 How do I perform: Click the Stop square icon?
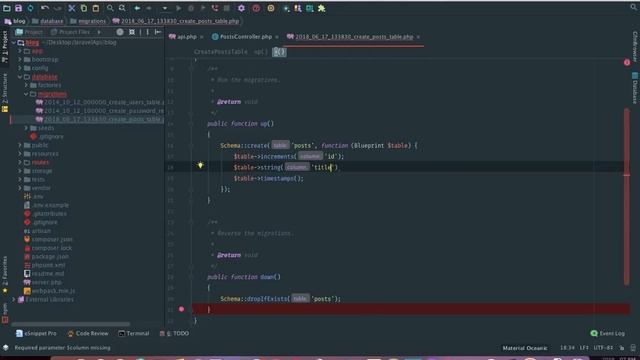point(227,8)
